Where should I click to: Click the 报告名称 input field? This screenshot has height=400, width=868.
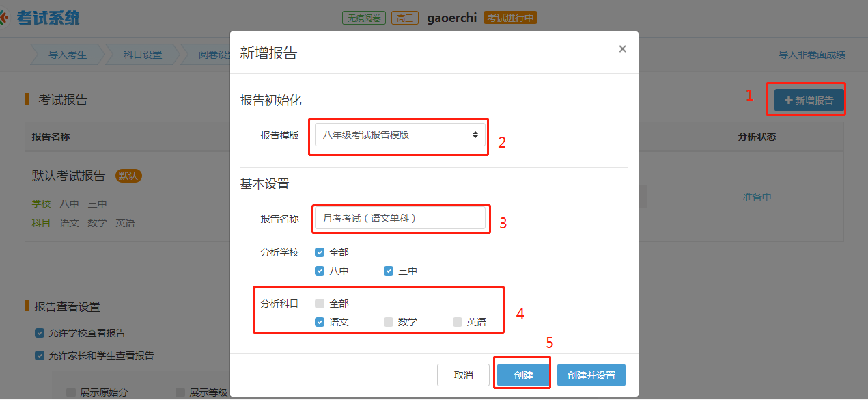click(x=400, y=218)
